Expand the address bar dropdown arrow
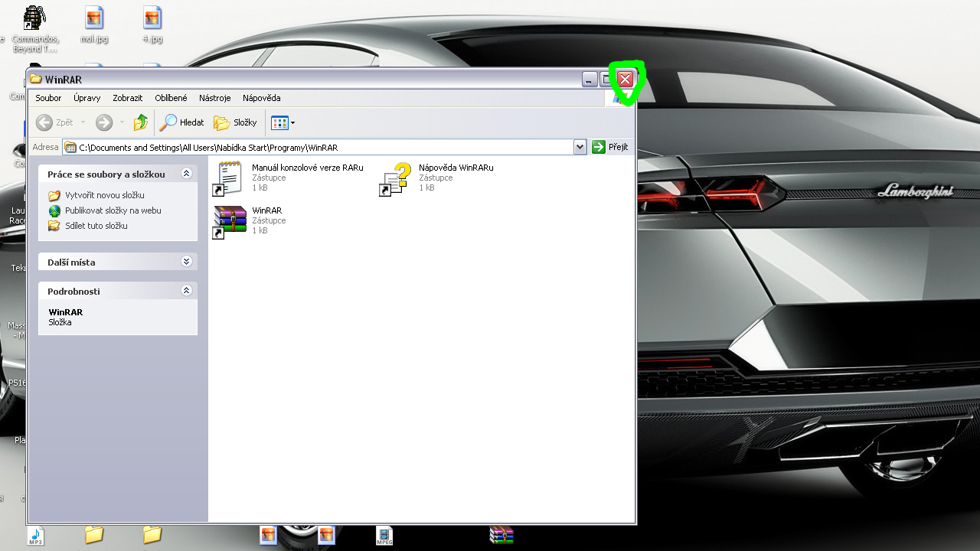980x551 pixels. pos(580,147)
